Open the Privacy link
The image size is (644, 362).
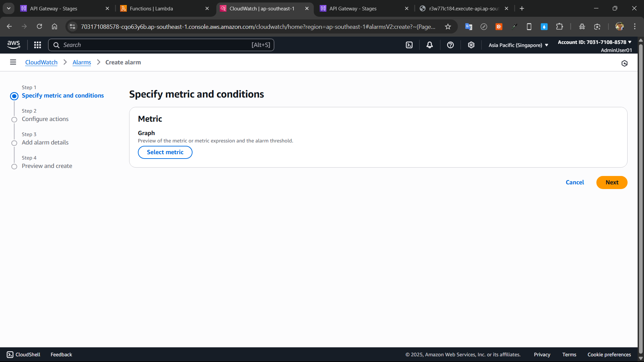pos(542,355)
